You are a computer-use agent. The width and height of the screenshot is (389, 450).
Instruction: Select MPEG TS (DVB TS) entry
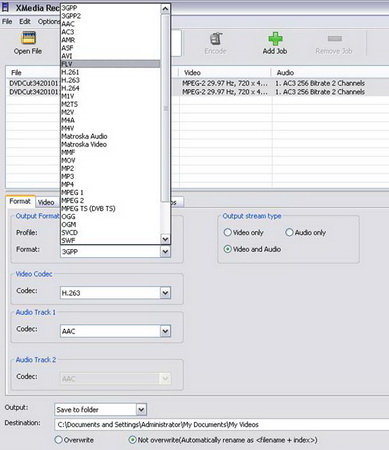[110, 209]
